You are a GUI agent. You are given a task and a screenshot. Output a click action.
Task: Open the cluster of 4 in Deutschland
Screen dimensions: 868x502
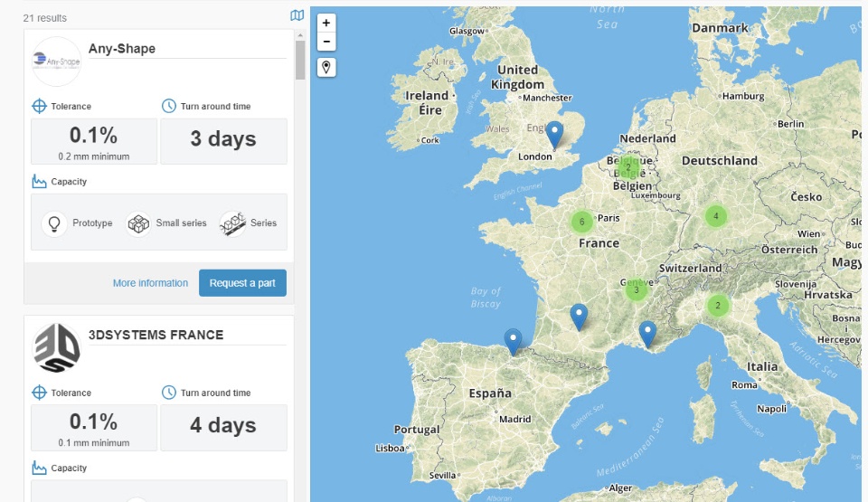click(716, 216)
